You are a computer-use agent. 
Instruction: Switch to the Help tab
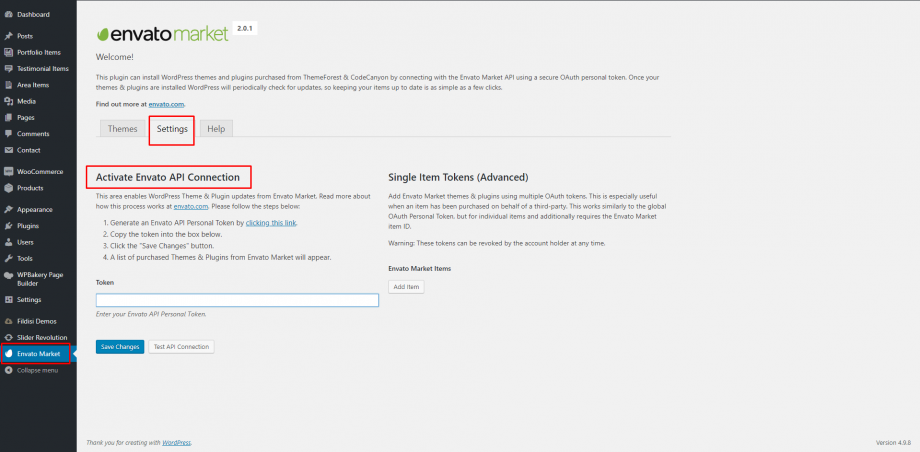coord(216,129)
